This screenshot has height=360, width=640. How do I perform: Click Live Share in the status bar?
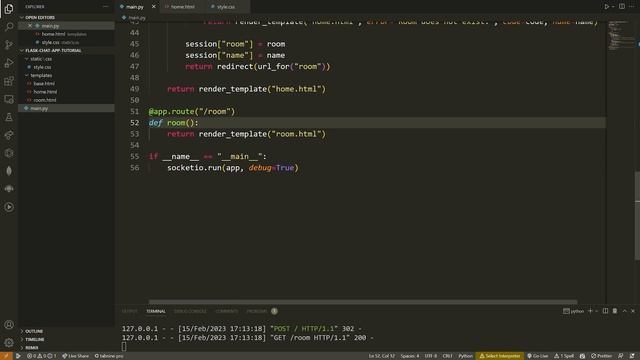point(76,356)
